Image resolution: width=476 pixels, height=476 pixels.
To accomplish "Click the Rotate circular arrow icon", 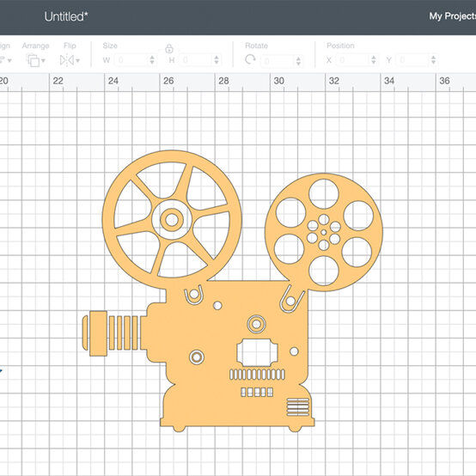I will coord(250,59).
